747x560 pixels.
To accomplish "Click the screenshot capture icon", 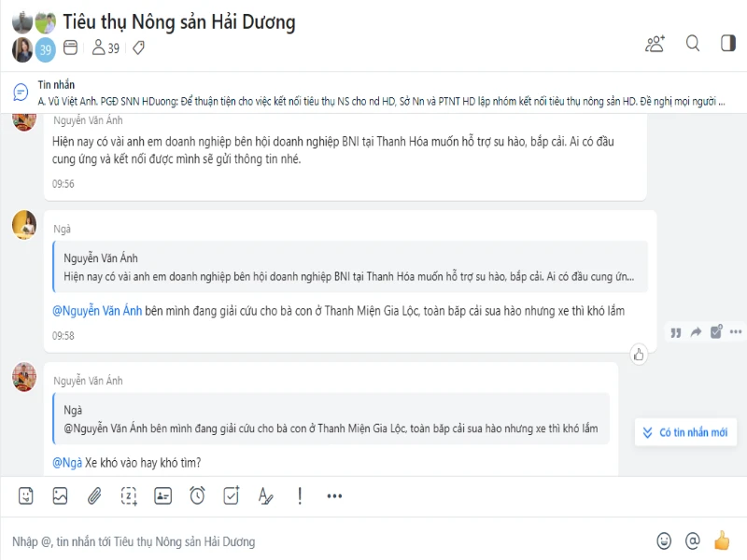I will point(129,497).
